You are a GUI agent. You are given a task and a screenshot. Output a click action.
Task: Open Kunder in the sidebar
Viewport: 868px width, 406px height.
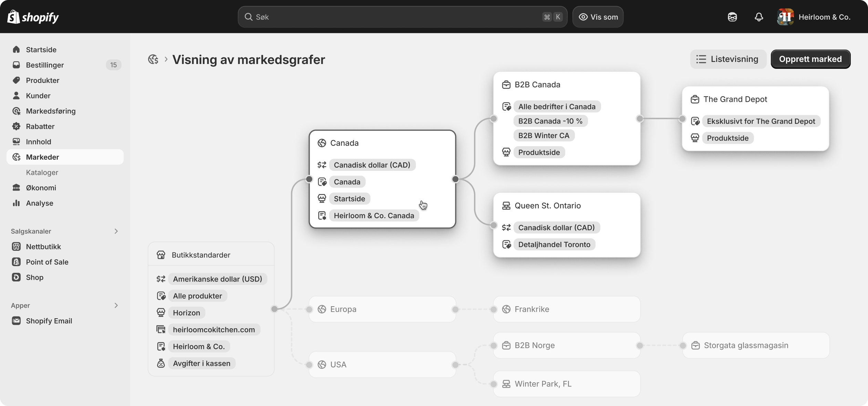65,96
